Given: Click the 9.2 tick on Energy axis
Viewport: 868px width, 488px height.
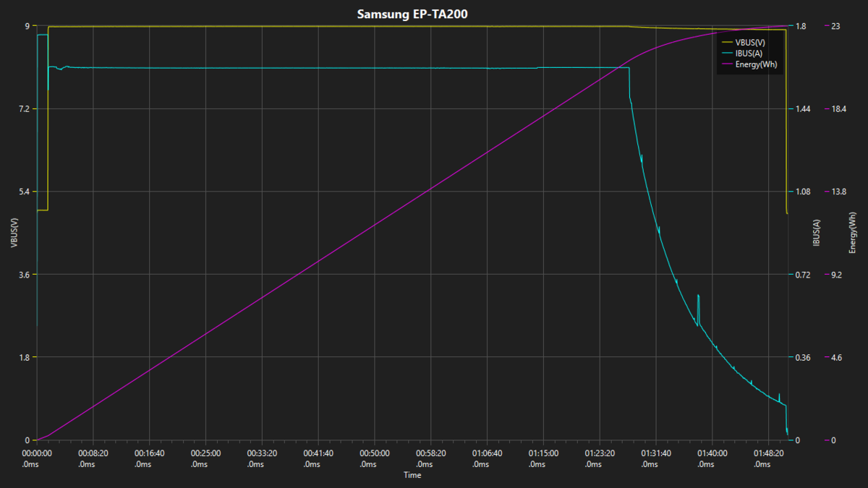Looking at the screenshot, I should pyautogui.click(x=836, y=275).
